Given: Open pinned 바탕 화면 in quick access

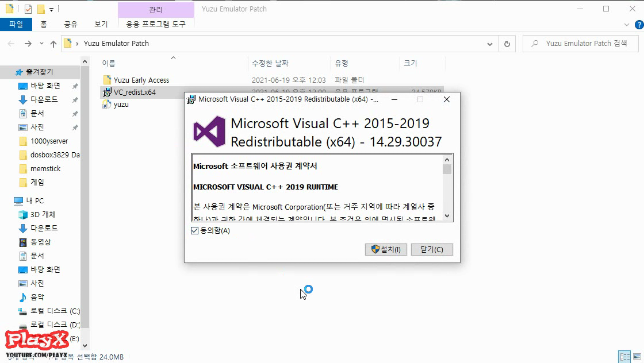Looking at the screenshot, I should (45, 86).
